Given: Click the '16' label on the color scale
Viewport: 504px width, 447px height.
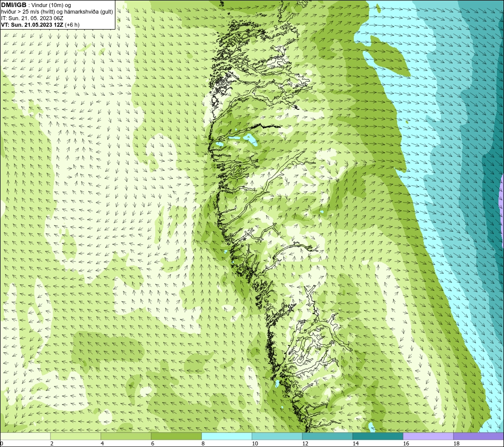Looking at the screenshot, I should coord(406,444).
